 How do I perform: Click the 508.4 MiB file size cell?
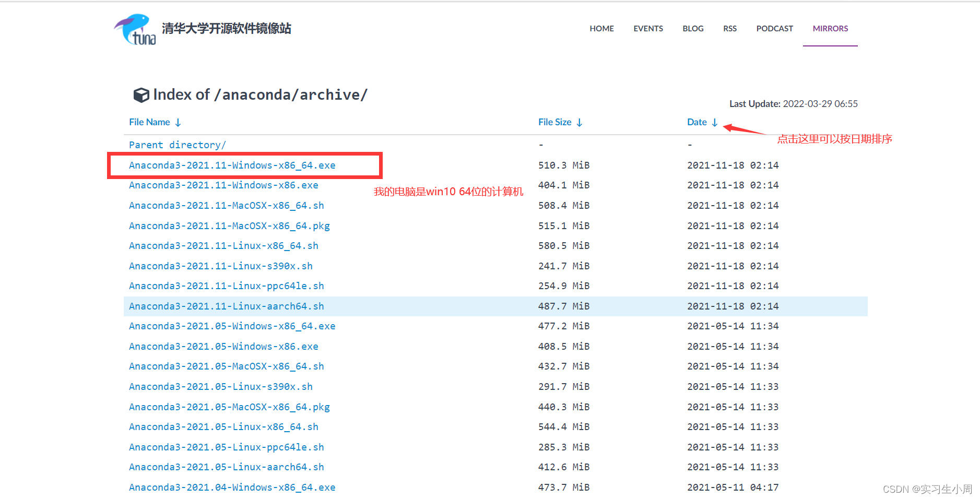pyautogui.click(x=564, y=206)
